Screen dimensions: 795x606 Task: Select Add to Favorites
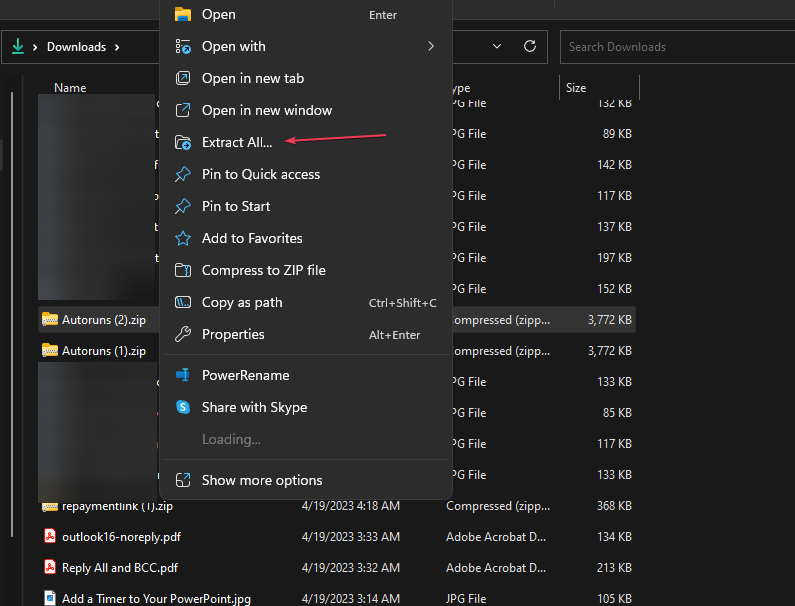(x=306, y=238)
